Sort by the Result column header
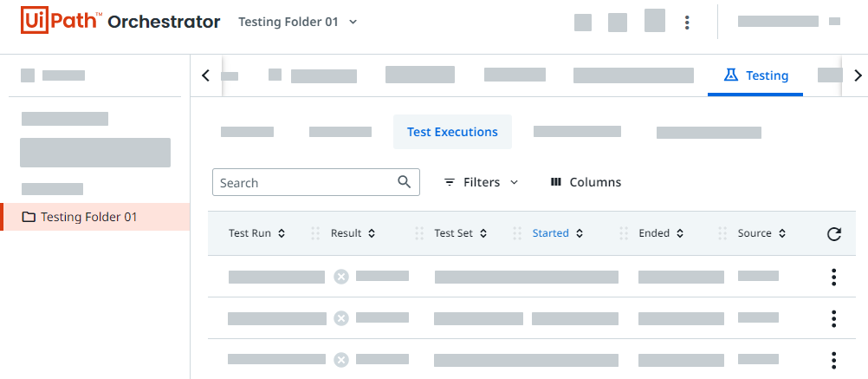The width and height of the screenshot is (868, 379). pyautogui.click(x=353, y=233)
